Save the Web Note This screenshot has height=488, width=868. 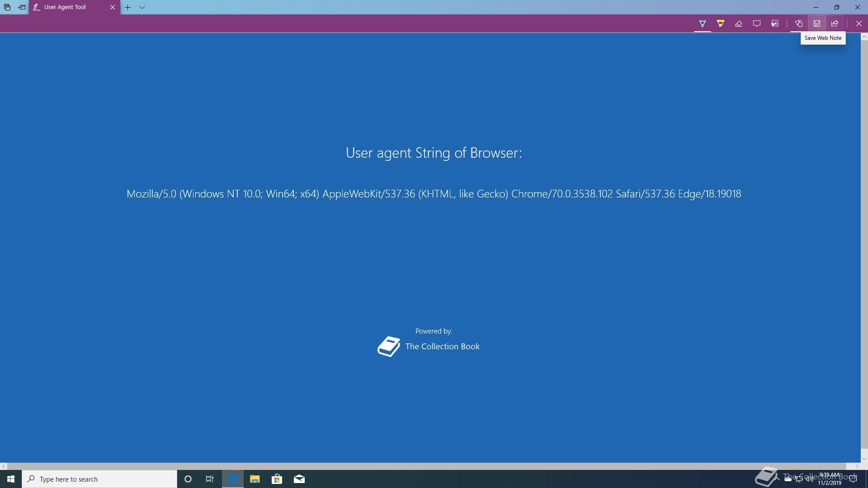(x=817, y=23)
